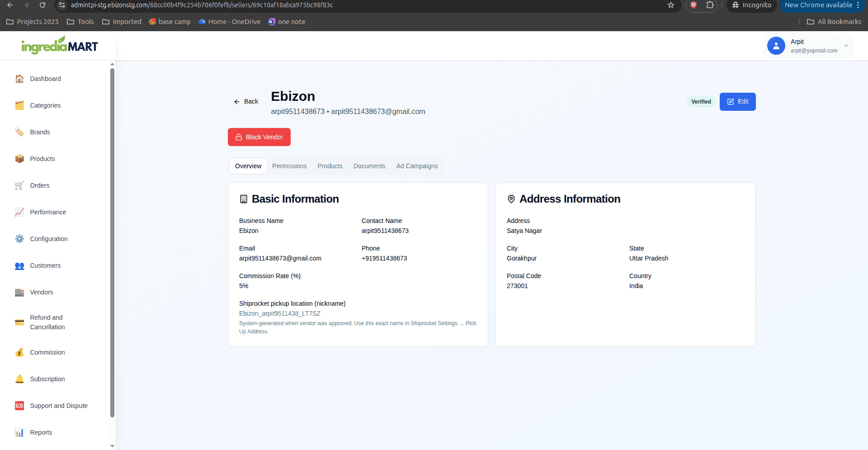Image resolution: width=868 pixels, height=450 pixels.
Task: Click the Orders cart icon
Action: coord(19,185)
